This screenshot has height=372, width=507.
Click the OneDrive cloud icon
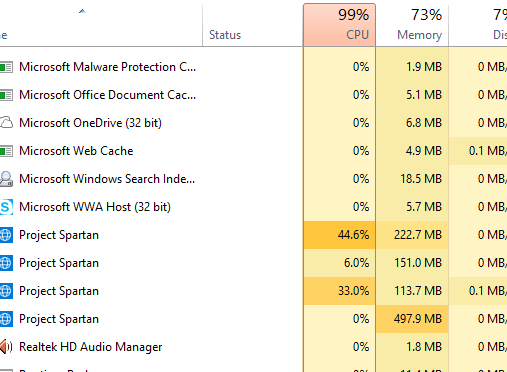(6, 123)
